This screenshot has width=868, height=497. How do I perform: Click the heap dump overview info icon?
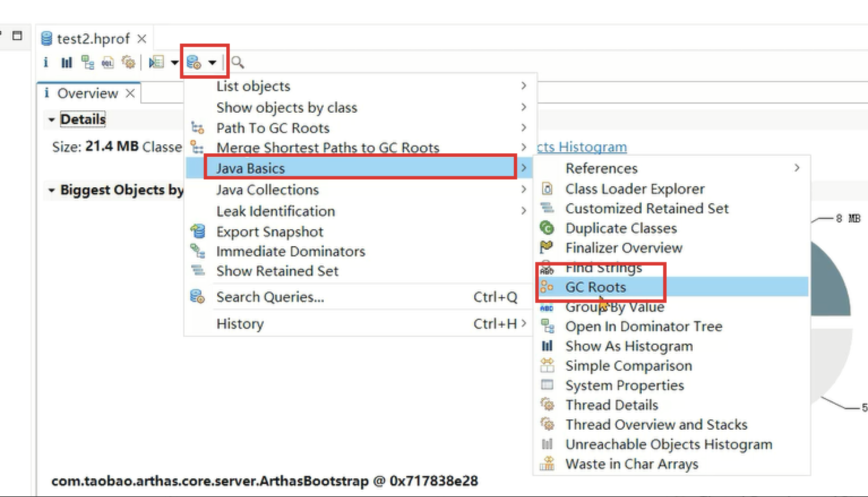(46, 62)
